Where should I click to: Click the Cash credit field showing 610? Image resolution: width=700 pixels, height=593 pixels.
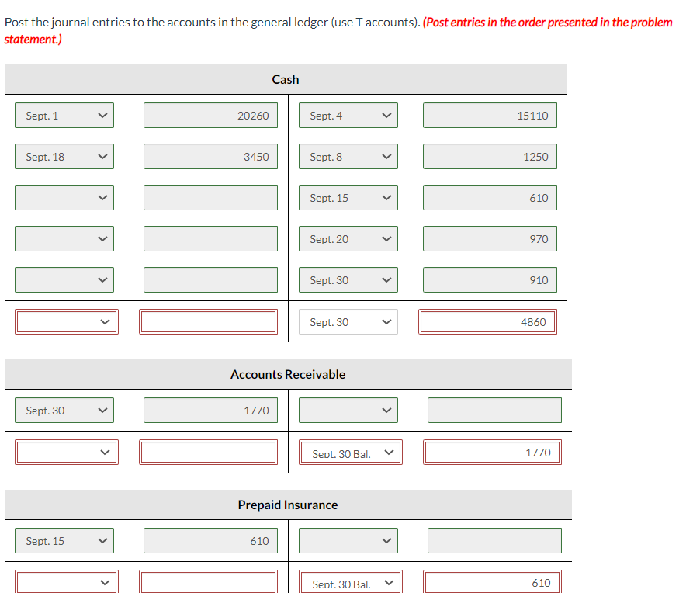pyautogui.click(x=490, y=198)
